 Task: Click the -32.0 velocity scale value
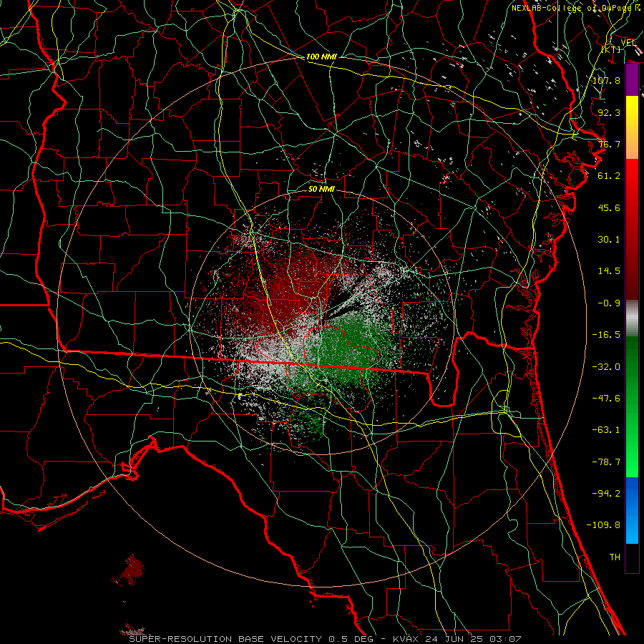[606, 367]
